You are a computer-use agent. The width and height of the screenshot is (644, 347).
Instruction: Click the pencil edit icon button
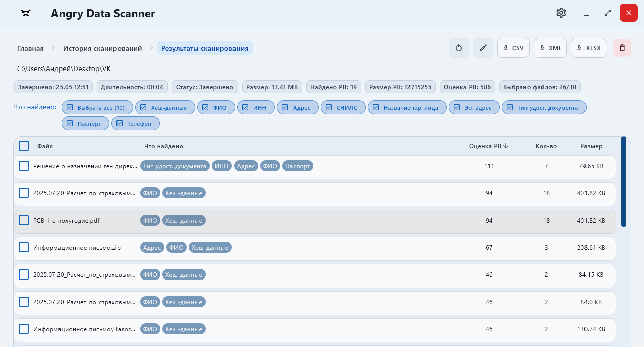pos(483,48)
